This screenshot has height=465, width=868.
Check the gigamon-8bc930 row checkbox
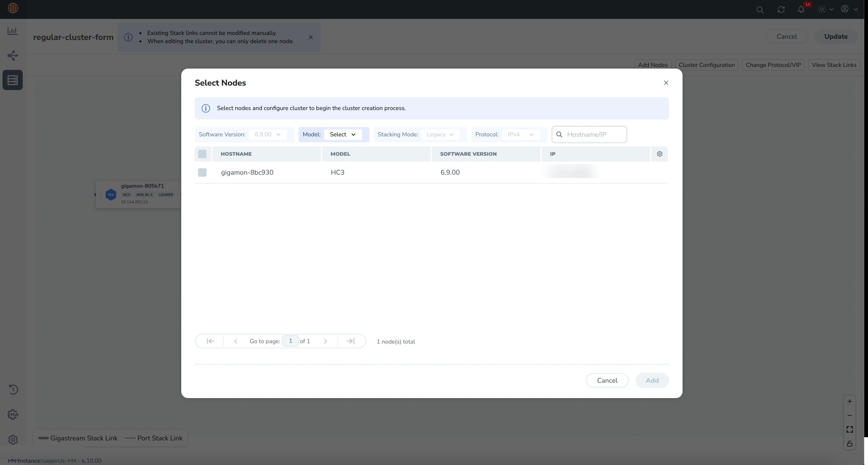(x=202, y=173)
